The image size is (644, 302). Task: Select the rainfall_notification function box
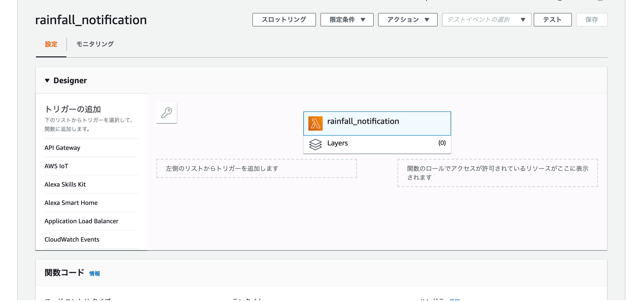click(x=377, y=123)
